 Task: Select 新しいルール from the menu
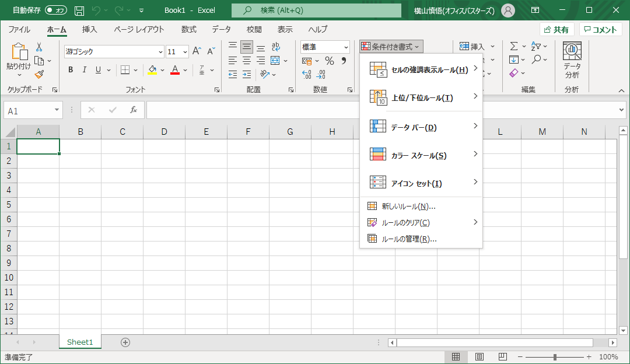[x=408, y=206]
